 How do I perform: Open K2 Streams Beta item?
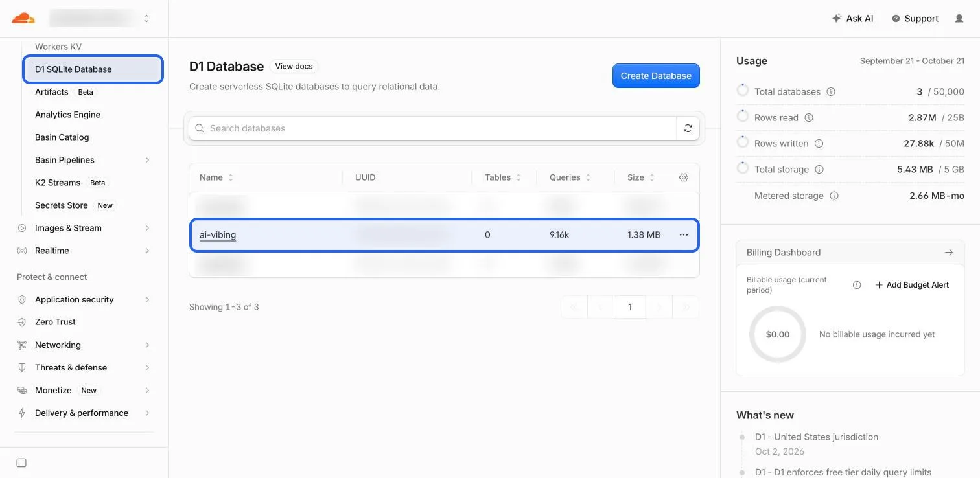tap(70, 183)
